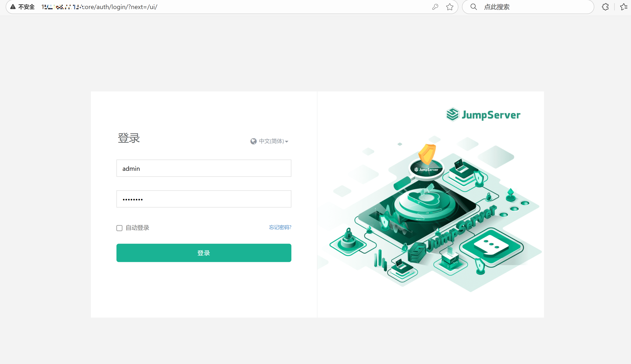This screenshot has width=631, height=364.
Task: Click the masked password input field
Action: [203, 199]
